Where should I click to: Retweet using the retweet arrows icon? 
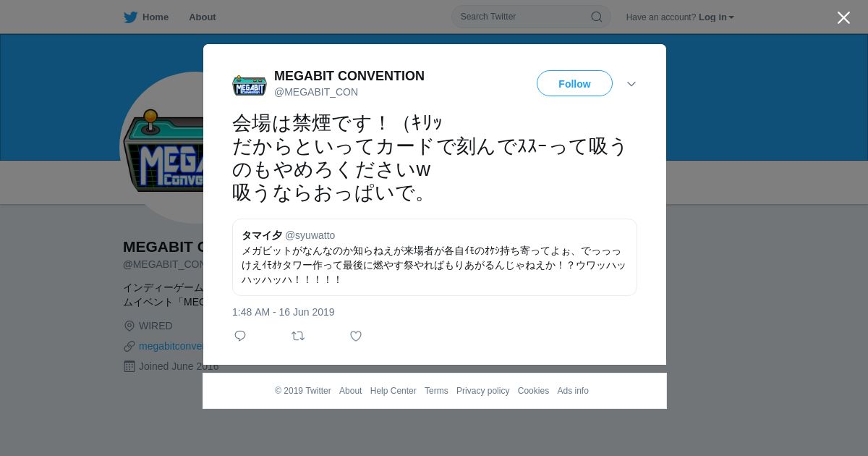(x=298, y=336)
